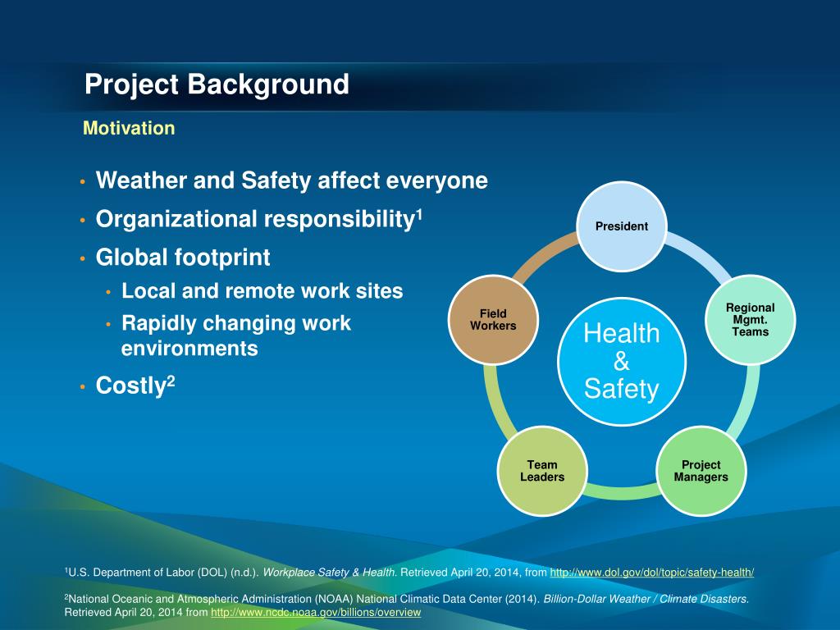Select the Regional Mgmt. Teams circle
The width and height of the screenshot is (840, 630).
(750, 320)
